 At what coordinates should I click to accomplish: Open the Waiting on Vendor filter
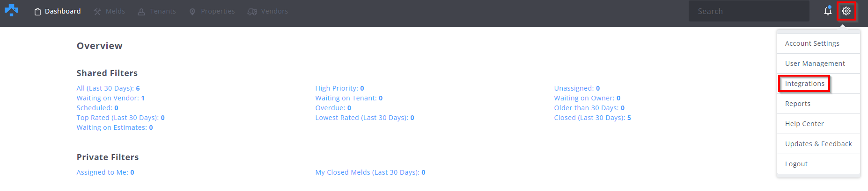[110, 98]
